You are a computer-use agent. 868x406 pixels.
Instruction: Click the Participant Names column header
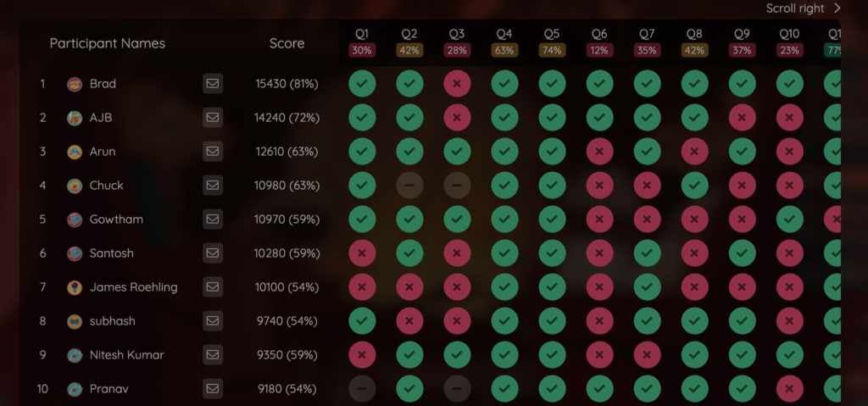[108, 43]
